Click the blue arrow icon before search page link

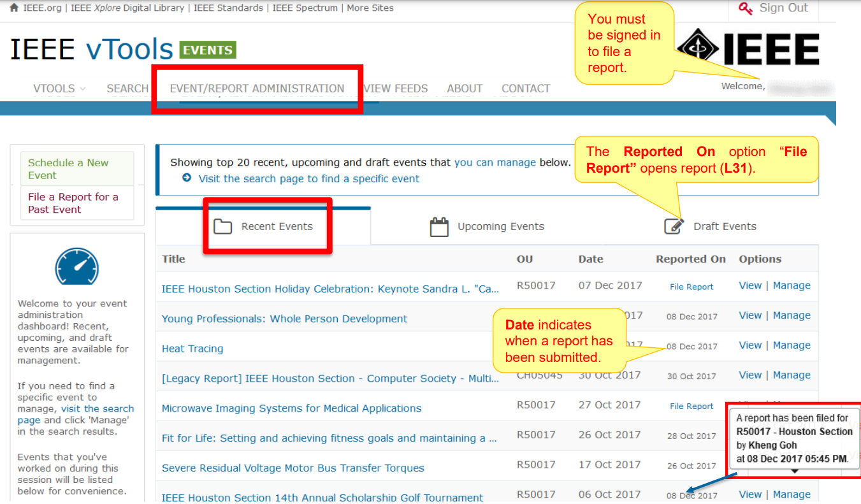tap(185, 177)
